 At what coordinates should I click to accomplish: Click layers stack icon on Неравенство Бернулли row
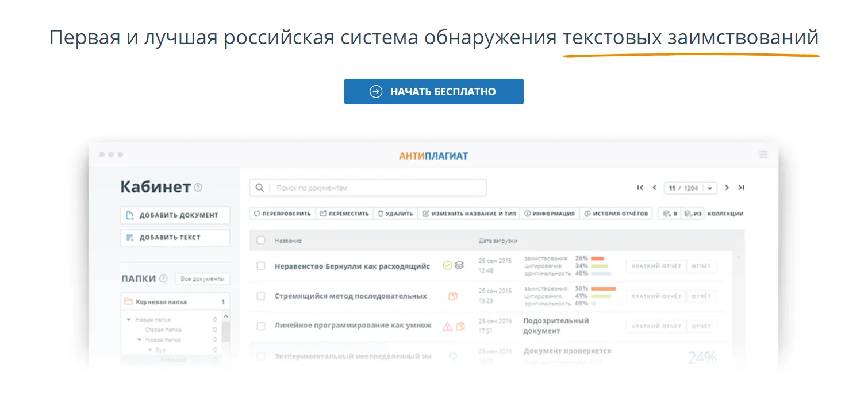coord(459,265)
